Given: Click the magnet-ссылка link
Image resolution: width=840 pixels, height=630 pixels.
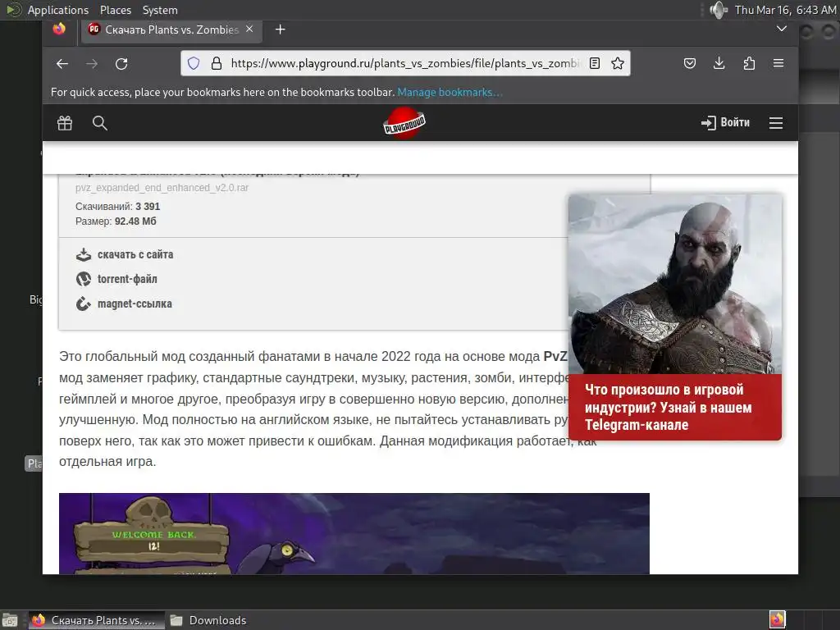Looking at the screenshot, I should 125,304.
